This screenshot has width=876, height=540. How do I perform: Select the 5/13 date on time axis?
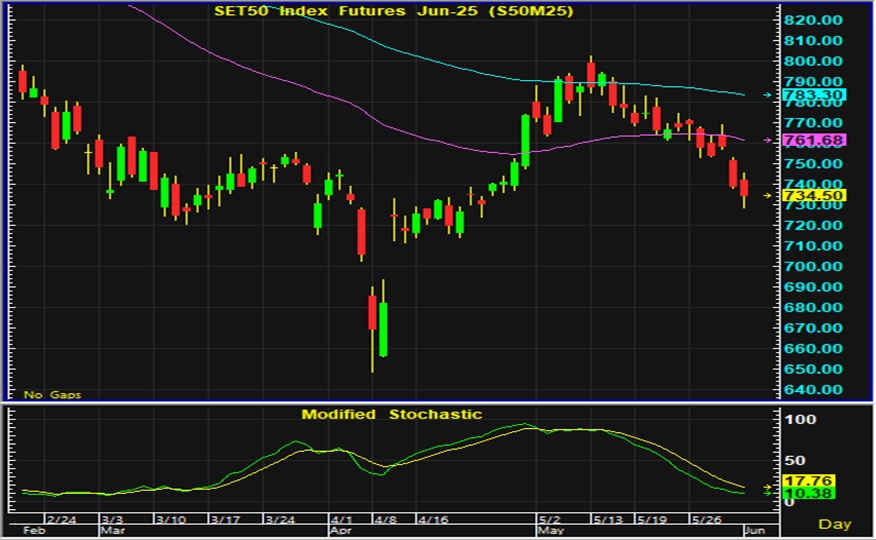pyautogui.click(x=604, y=520)
